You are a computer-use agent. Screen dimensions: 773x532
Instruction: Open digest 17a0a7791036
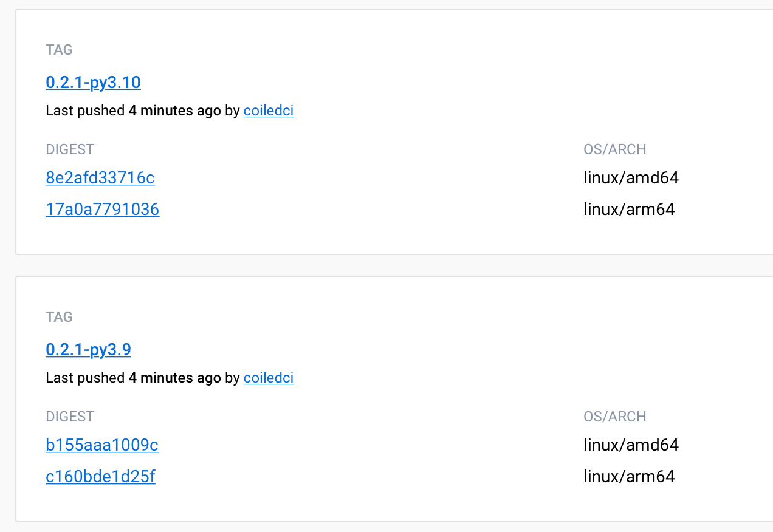[102, 208]
